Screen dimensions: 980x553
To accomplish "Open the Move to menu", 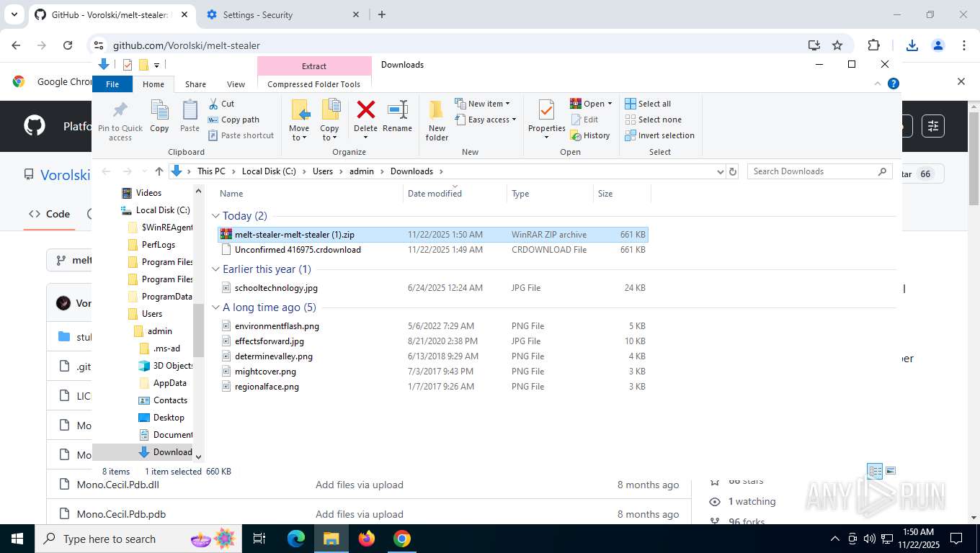I will 299,120.
